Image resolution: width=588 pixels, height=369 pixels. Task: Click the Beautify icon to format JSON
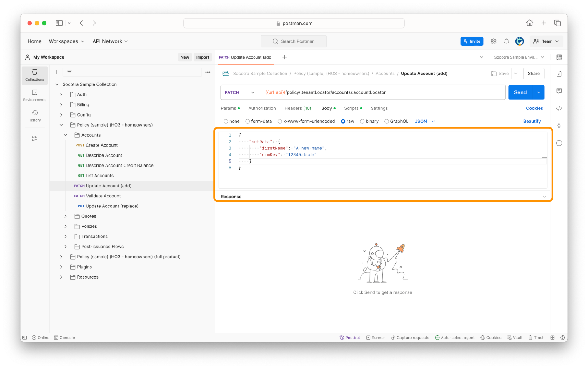click(x=532, y=121)
